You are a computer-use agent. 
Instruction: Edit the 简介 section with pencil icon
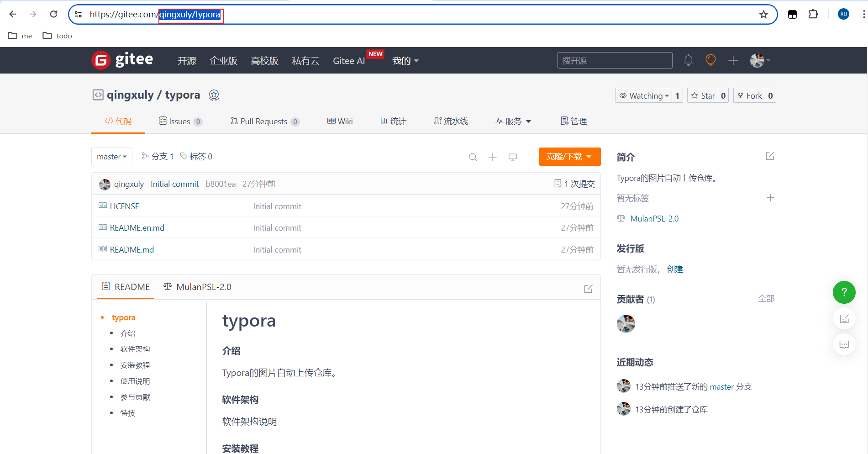(x=770, y=156)
